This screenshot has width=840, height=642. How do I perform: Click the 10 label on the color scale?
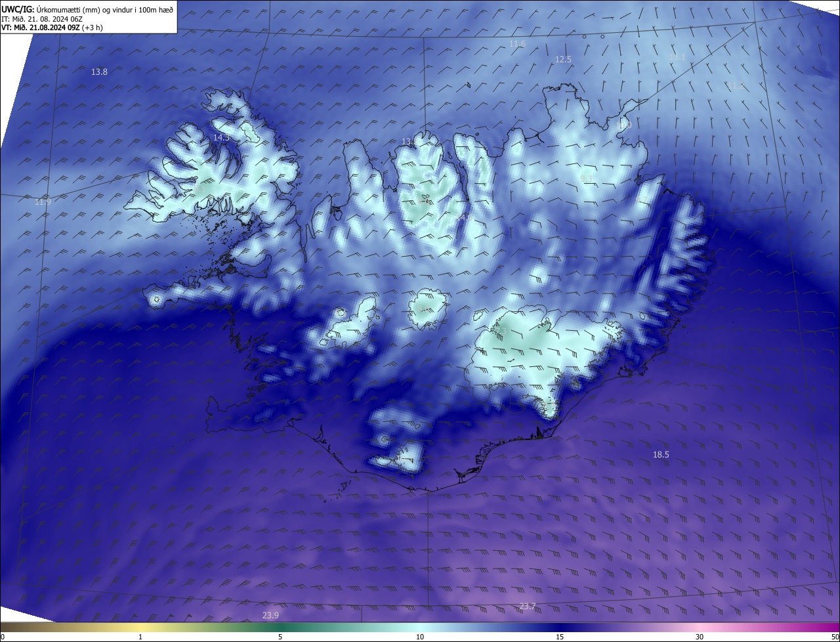[x=420, y=637]
